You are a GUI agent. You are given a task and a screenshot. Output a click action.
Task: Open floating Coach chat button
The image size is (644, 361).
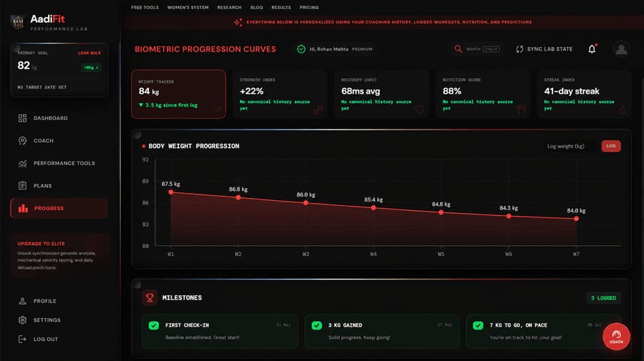[616, 337]
